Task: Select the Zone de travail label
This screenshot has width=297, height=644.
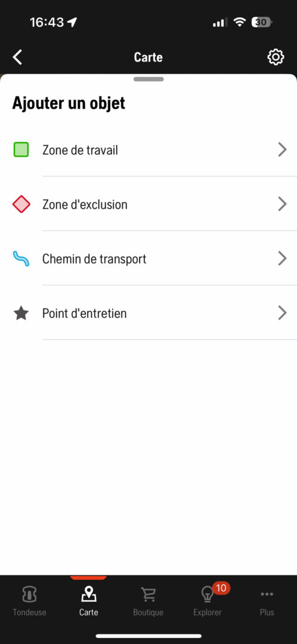Action: point(80,150)
